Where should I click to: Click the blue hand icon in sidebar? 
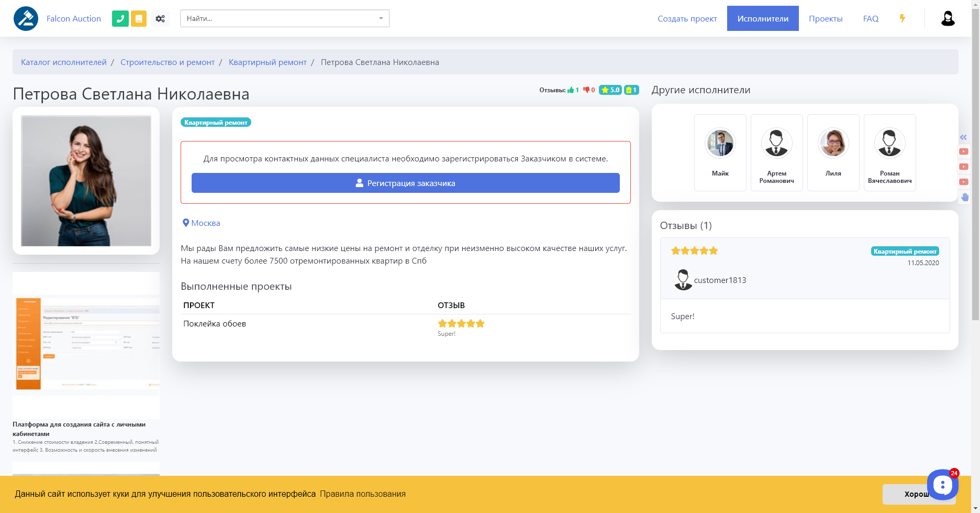tap(964, 197)
